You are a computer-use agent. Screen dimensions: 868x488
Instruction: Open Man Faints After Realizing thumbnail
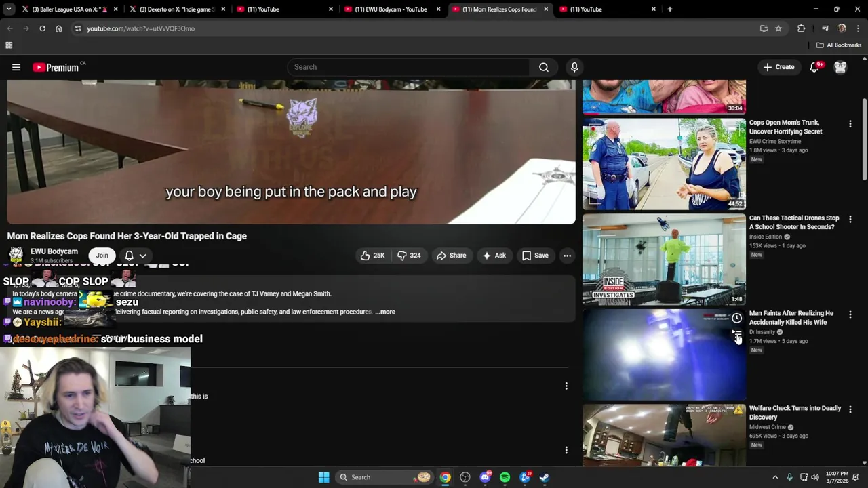click(664, 355)
